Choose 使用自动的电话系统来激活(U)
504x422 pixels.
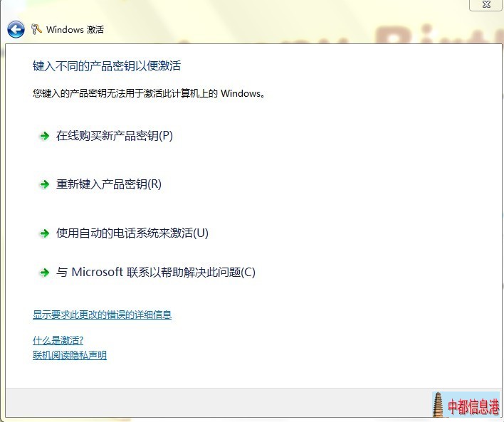coord(132,233)
